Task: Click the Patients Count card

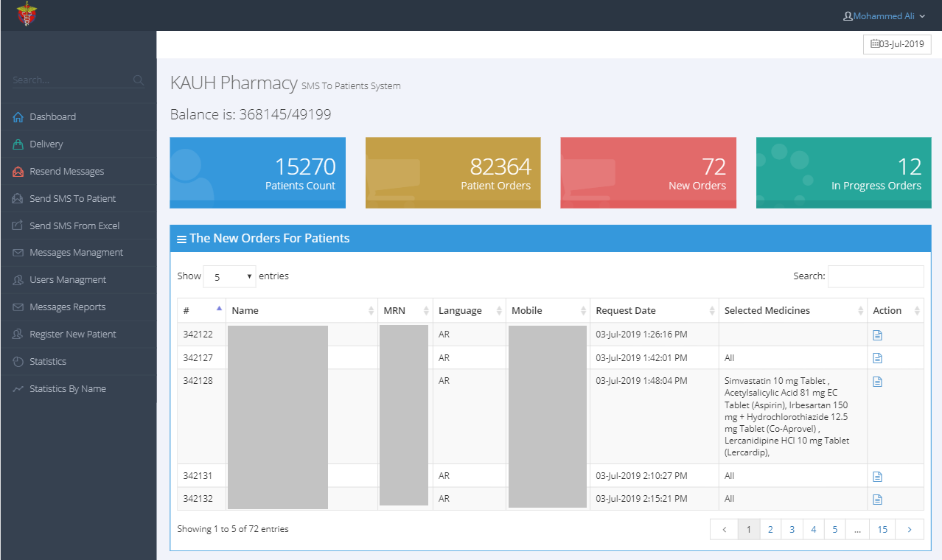Action: tap(257, 172)
